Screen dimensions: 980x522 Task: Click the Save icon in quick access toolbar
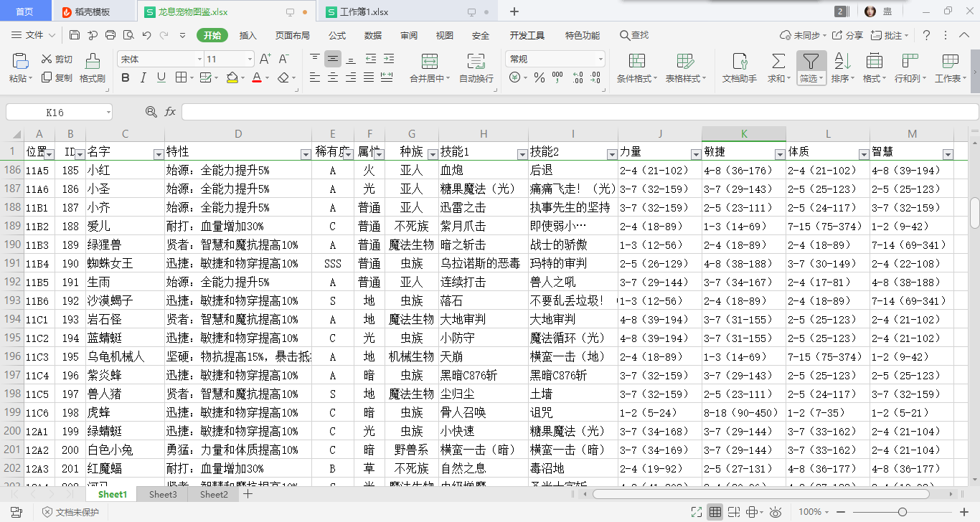coord(75,35)
